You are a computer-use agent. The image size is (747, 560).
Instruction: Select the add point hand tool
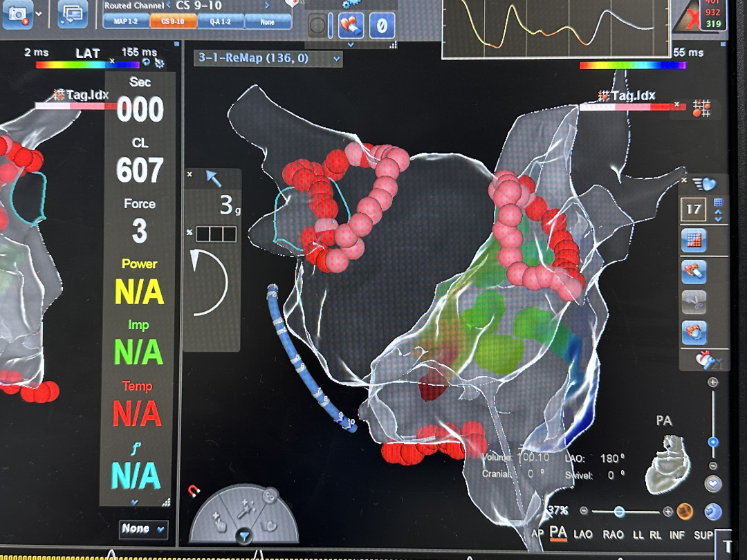click(219, 521)
